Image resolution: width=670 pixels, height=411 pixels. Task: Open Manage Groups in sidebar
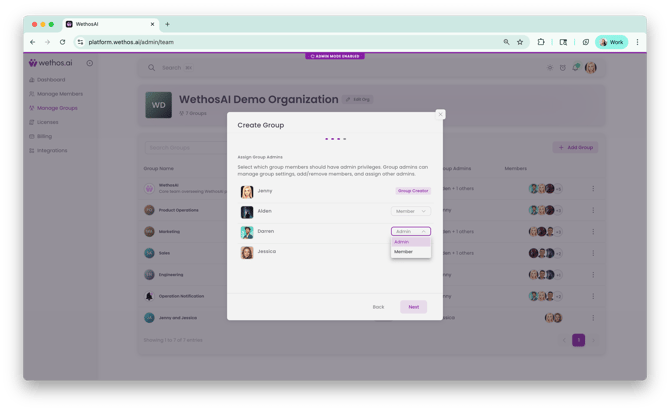56,108
